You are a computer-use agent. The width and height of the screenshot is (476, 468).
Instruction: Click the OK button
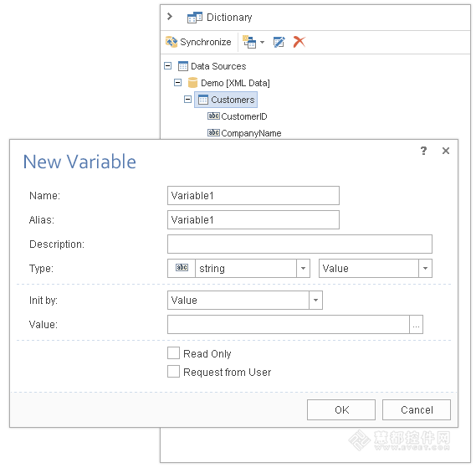tap(341, 409)
